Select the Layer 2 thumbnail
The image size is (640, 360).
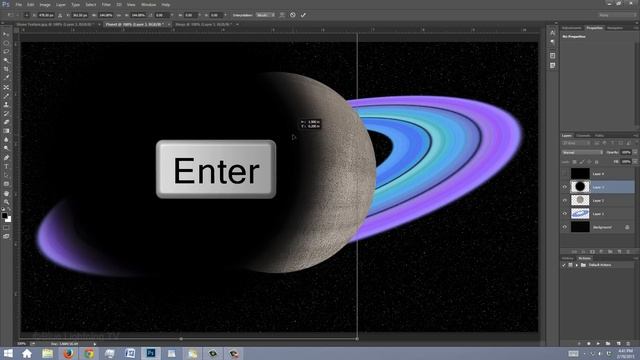580,200
